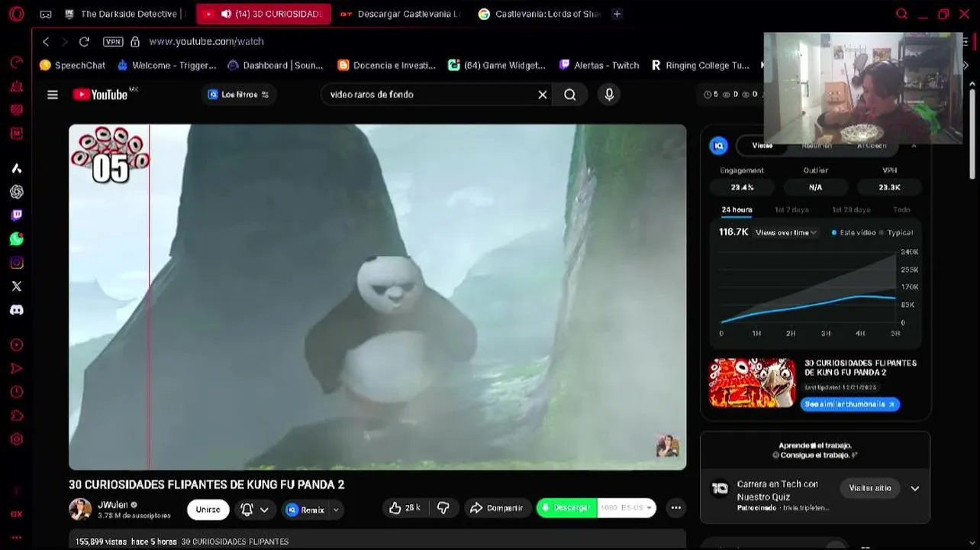Open the JWulen channel name link
This screenshot has width=980, height=550.
[x=112, y=505]
